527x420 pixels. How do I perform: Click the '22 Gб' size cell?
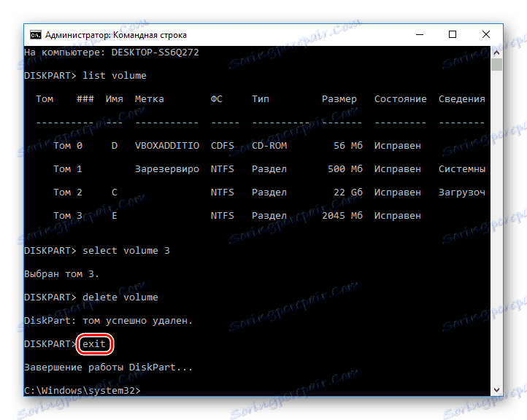pyautogui.click(x=348, y=192)
